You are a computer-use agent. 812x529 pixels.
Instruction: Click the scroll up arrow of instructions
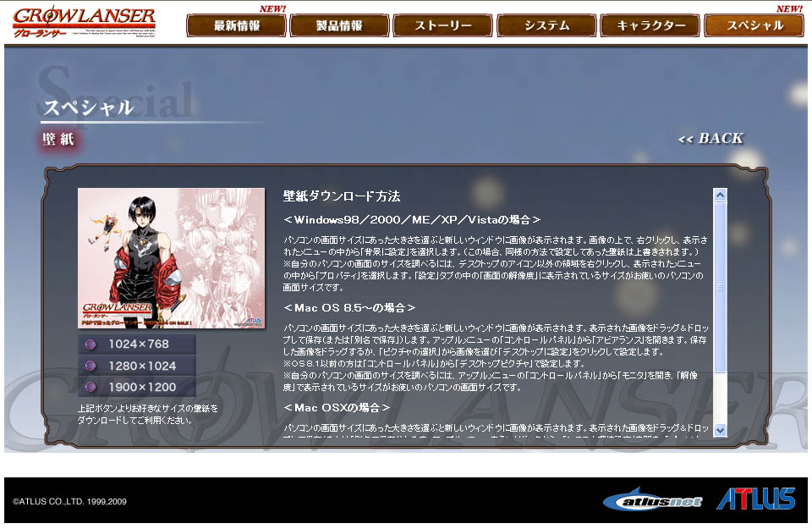720,195
